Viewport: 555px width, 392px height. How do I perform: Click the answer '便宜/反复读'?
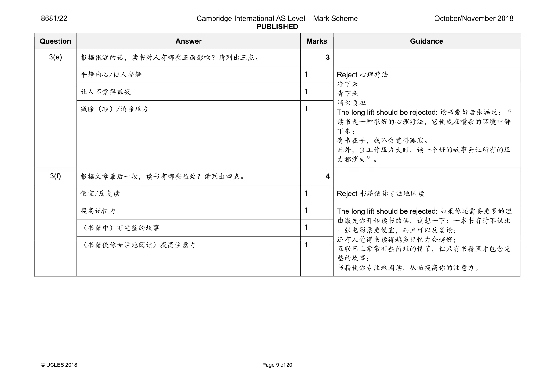[x=100, y=193]
